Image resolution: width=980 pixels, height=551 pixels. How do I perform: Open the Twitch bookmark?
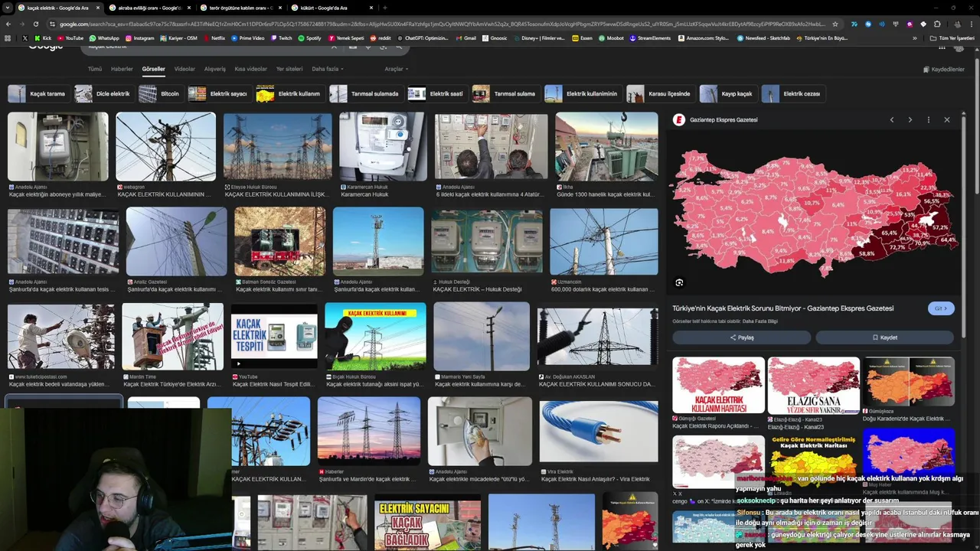pyautogui.click(x=281, y=37)
